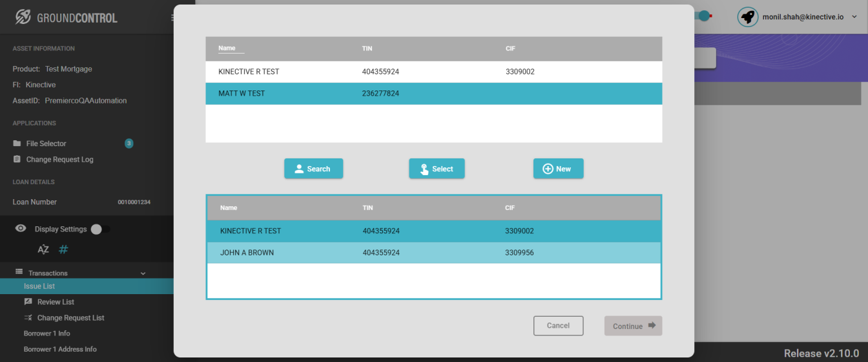Open Change Request List in sidebar

pos(70,318)
